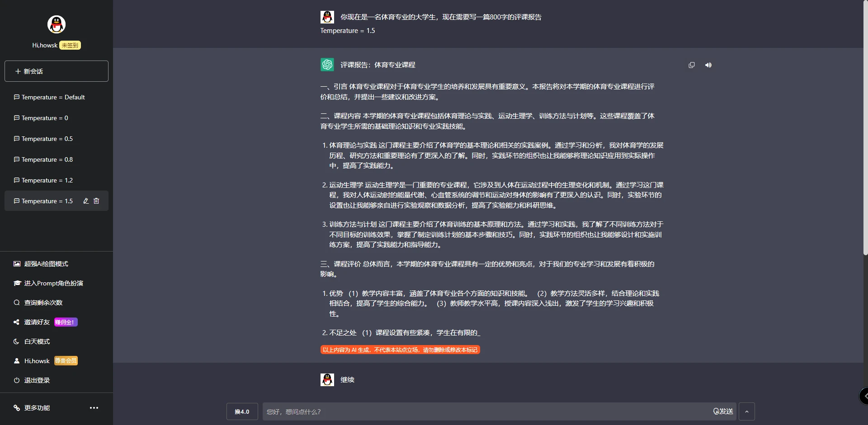
Task: Play the response audio aloud
Action: pos(708,65)
